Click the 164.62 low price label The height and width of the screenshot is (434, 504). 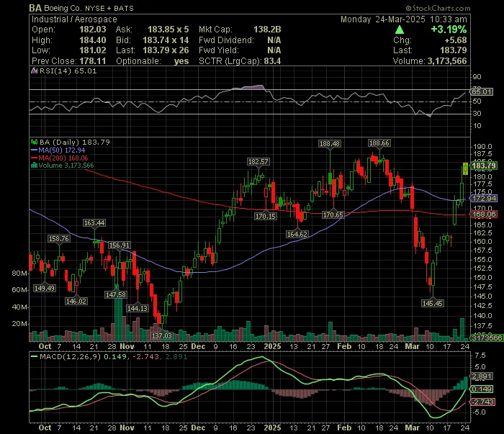(297, 234)
